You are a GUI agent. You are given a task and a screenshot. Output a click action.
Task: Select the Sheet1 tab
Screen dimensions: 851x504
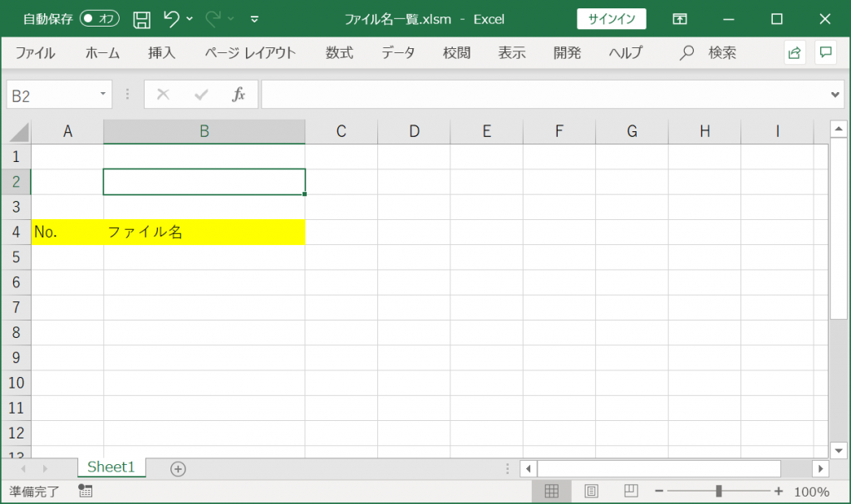point(111,467)
